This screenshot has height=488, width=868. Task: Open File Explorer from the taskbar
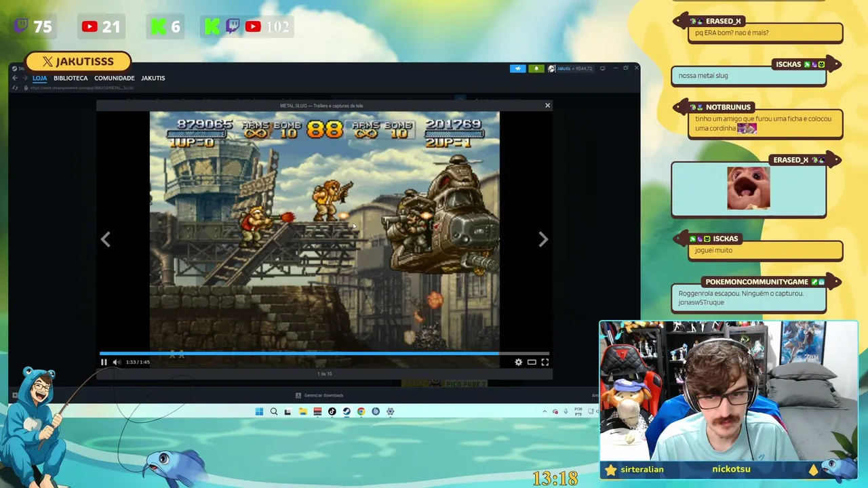(302, 411)
